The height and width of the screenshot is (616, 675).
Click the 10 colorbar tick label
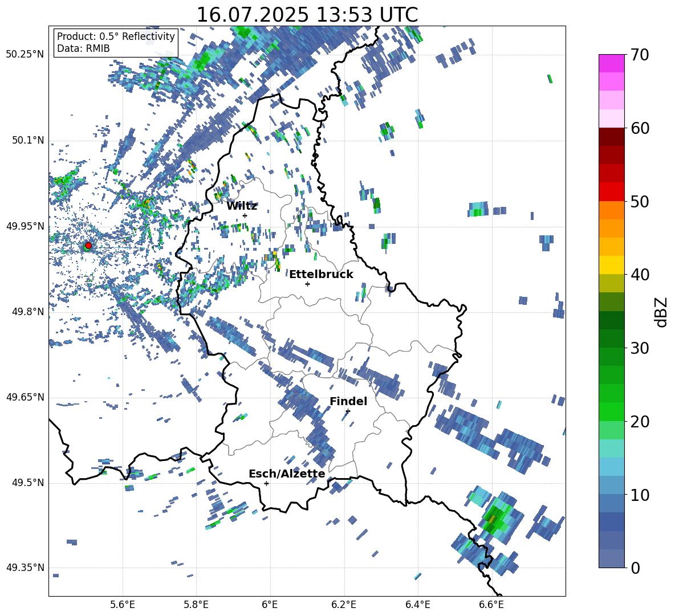(639, 495)
